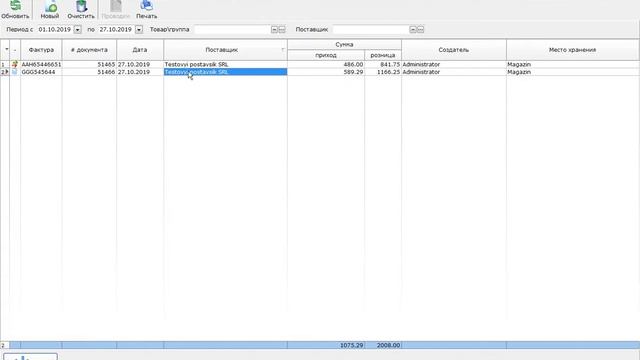Click total retail 2008.00 in footer
This screenshot has height=360, width=640.
383,345
